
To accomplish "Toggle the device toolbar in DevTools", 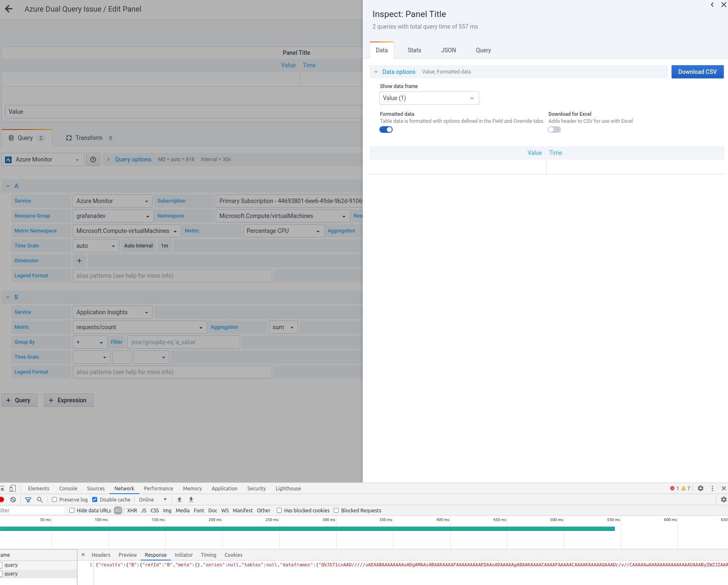I will [13, 488].
